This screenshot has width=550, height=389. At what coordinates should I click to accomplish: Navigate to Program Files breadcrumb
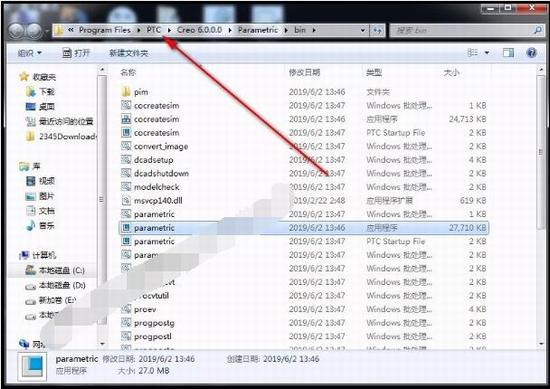coord(105,30)
